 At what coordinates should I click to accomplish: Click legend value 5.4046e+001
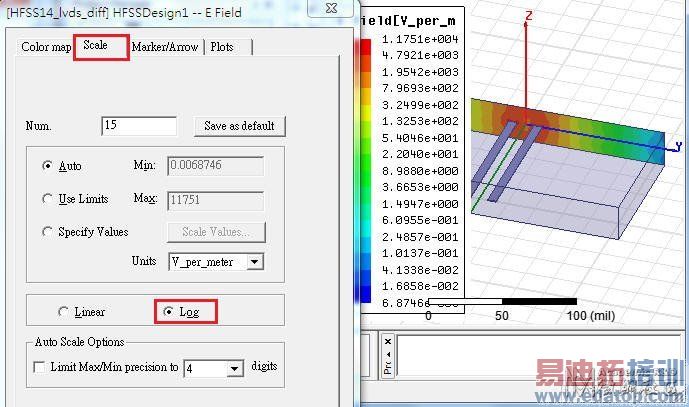(420, 138)
